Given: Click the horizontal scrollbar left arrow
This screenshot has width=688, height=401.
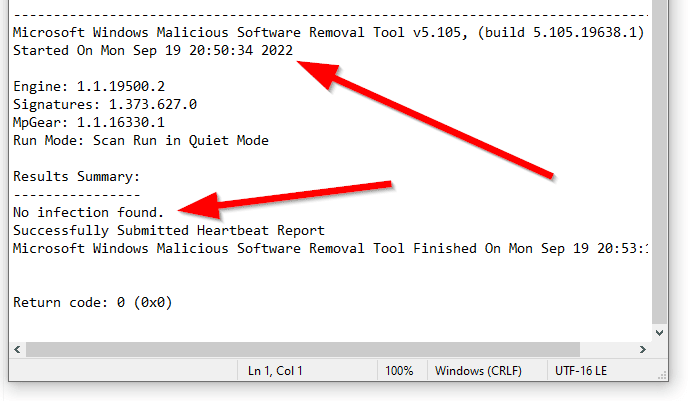Looking at the screenshot, I should tap(18, 350).
